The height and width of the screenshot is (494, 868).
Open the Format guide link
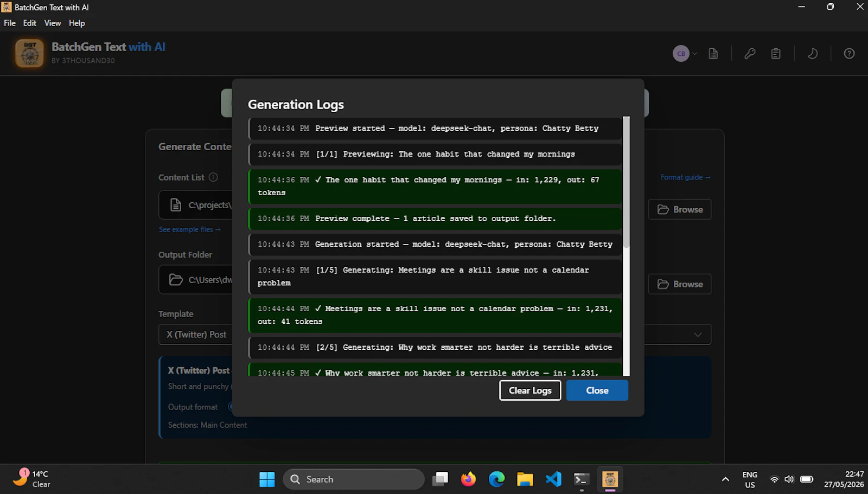click(685, 177)
